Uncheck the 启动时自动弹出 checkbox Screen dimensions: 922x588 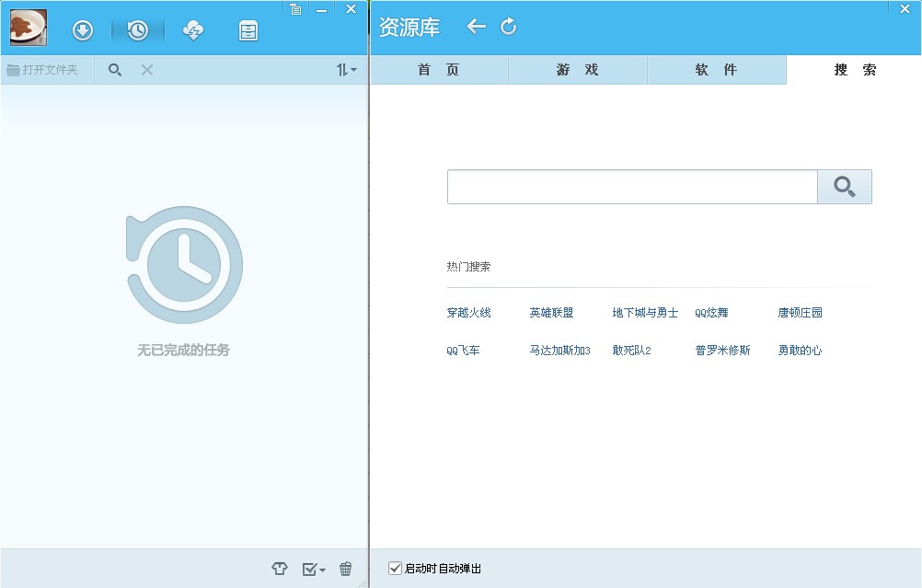coord(396,569)
